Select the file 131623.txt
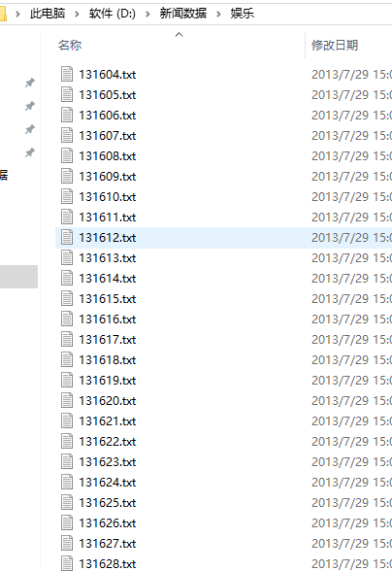This screenshot has width=392, height=571. click(x=108, y=462)
